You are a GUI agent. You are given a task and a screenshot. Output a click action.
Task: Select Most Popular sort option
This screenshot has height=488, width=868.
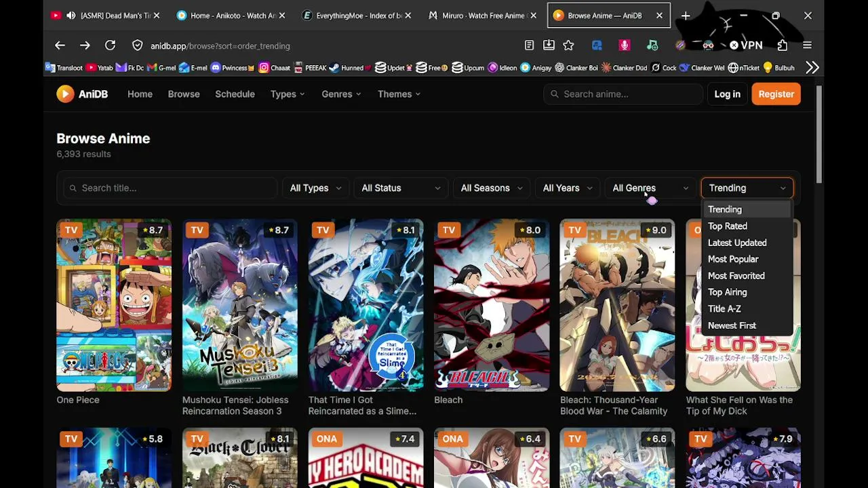746,259
